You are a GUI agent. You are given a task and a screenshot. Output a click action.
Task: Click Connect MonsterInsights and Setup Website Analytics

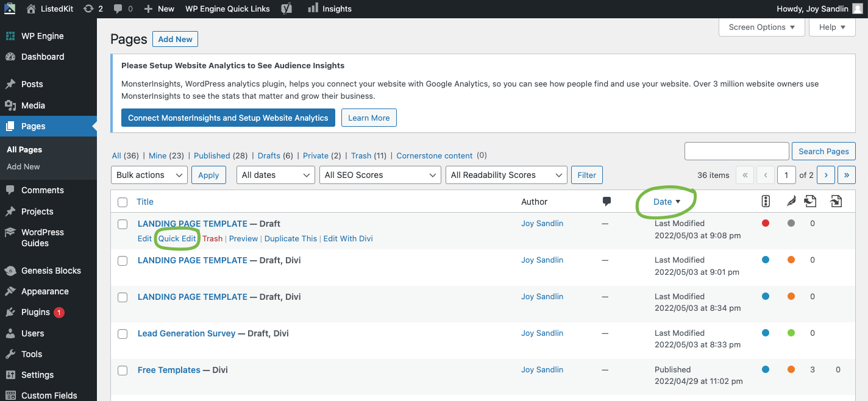pos(228,118)
